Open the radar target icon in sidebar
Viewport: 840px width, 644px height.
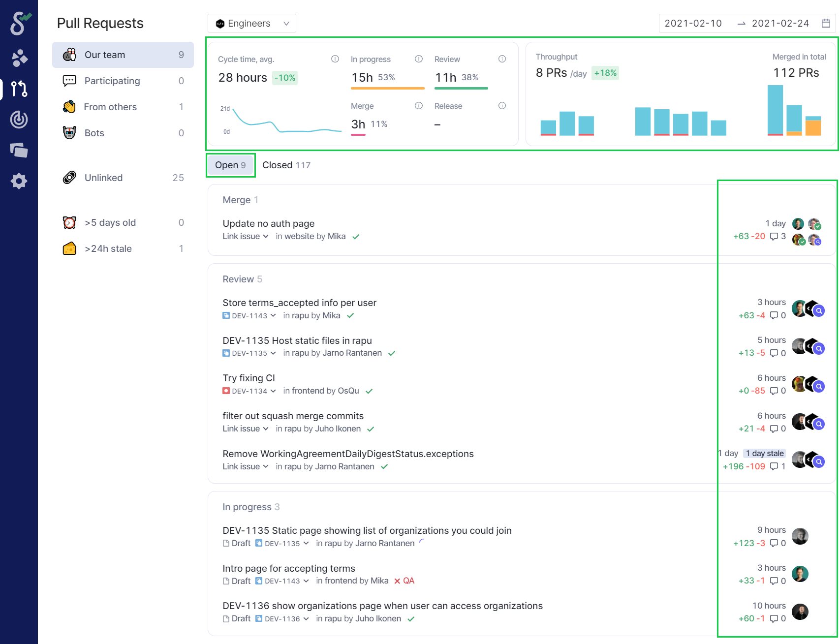click(x=19, y=120)
